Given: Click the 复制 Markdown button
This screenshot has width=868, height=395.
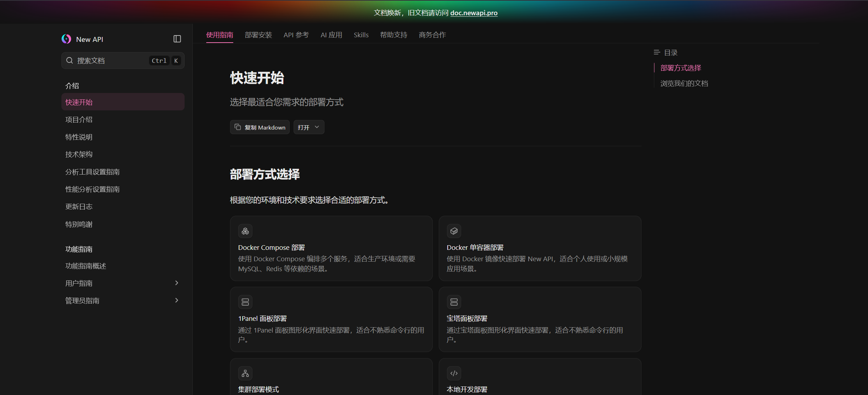Looking at the screenshot, I should [x=260, y=127].
